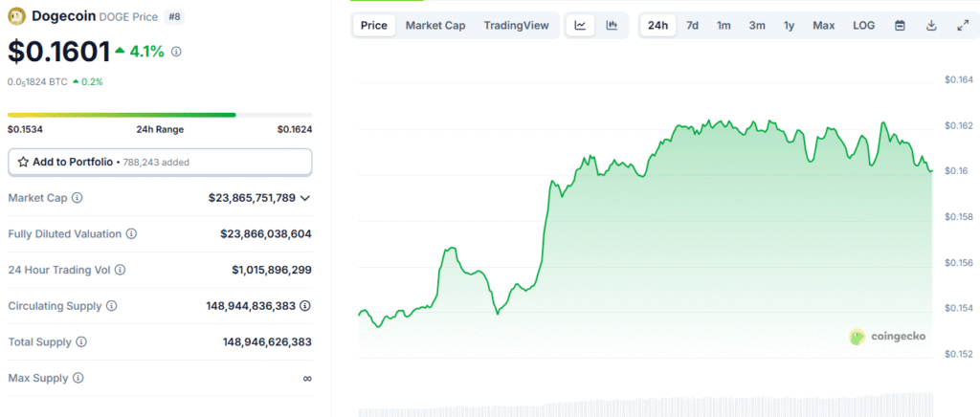Screen dimensions: 980x417
Task: Click the $0.152 axis label
Action: [959, 355]
